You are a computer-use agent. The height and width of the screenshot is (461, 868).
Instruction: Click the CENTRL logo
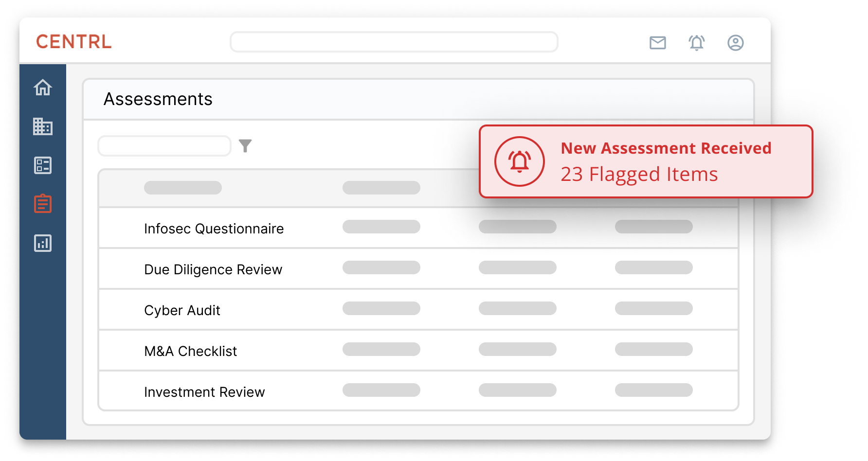coord(74,42)
